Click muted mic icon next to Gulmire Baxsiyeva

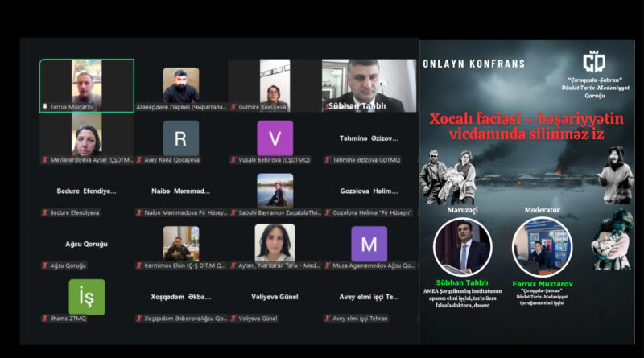(233, 107)
